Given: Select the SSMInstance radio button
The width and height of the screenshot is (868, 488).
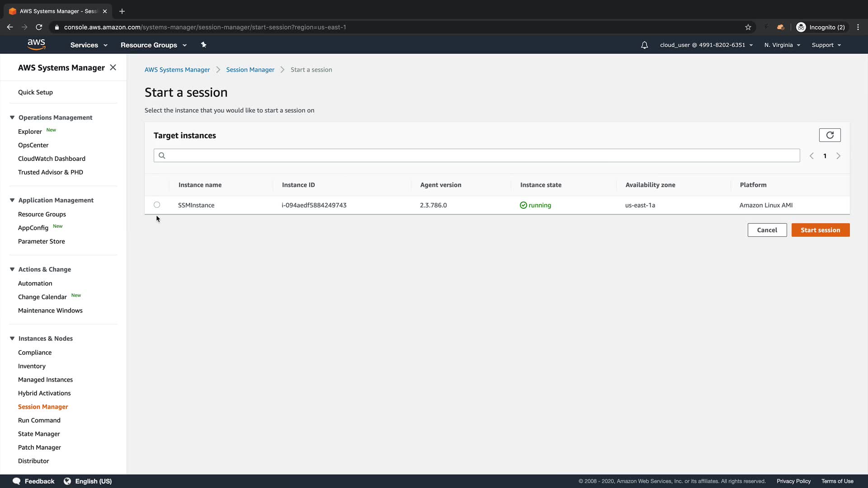Looking at the screenshot, I should pyautogui.click(x=157, y=205).
